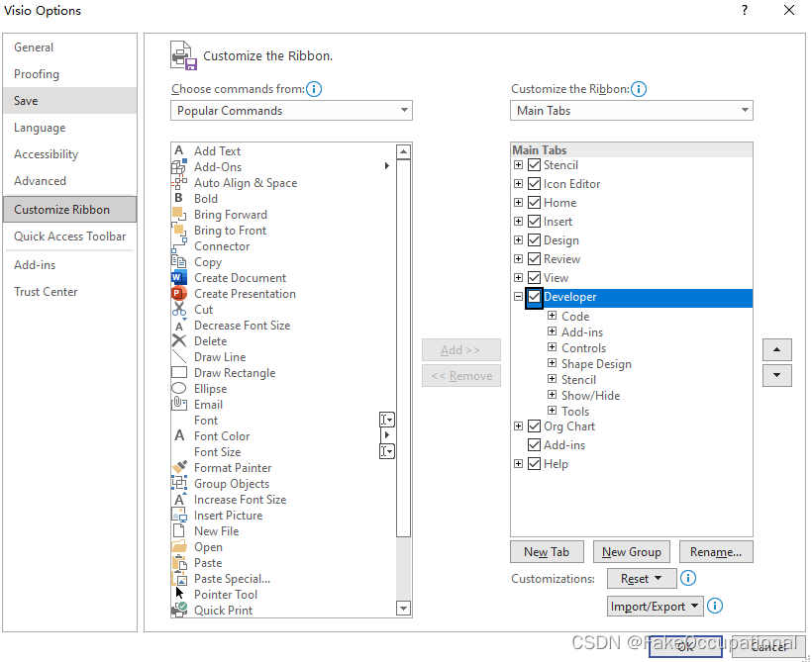Click info icon beside Choose commands from
Viewport: 812px width, 662px height.
point(314,89)
